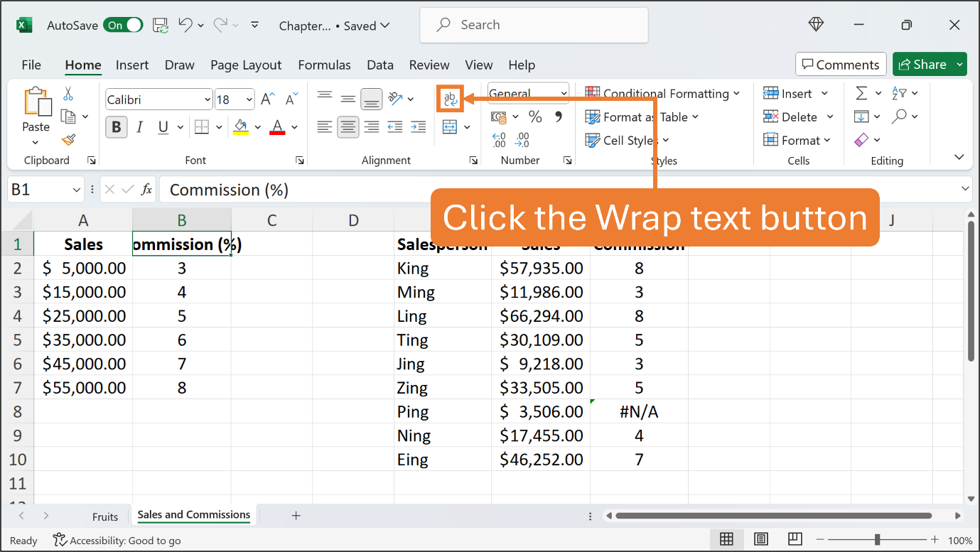Image resolution: width=980 pixels, height=552 pixels.
Task: Apply Percent Style format
Action: pyautogui.click(x=535, y=117)
